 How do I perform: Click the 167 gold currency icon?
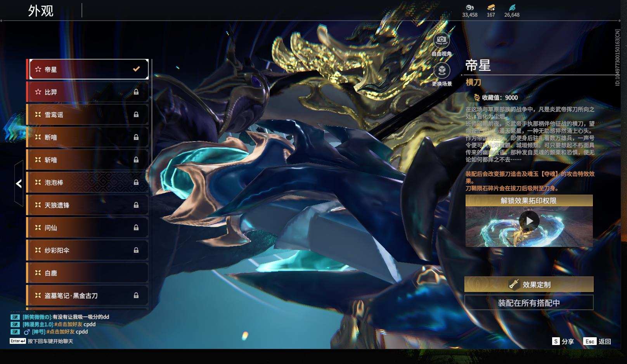[491, 7]
